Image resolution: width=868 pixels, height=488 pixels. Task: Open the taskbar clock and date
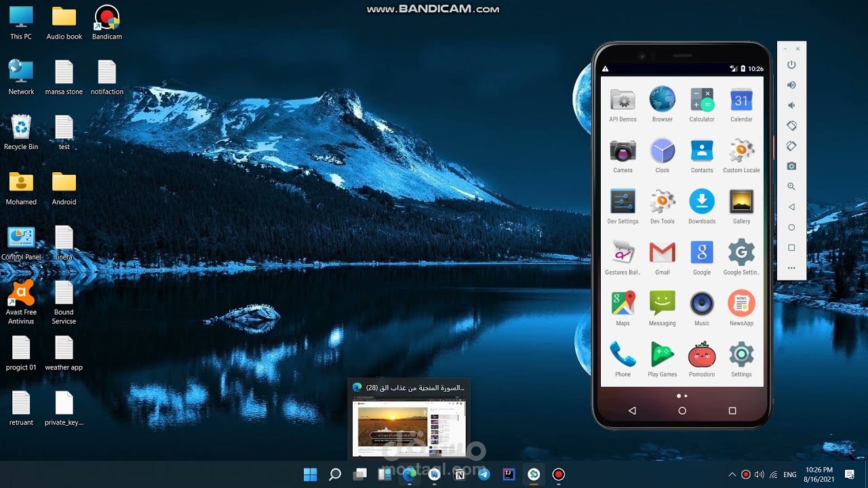click(x=818, y=474)
